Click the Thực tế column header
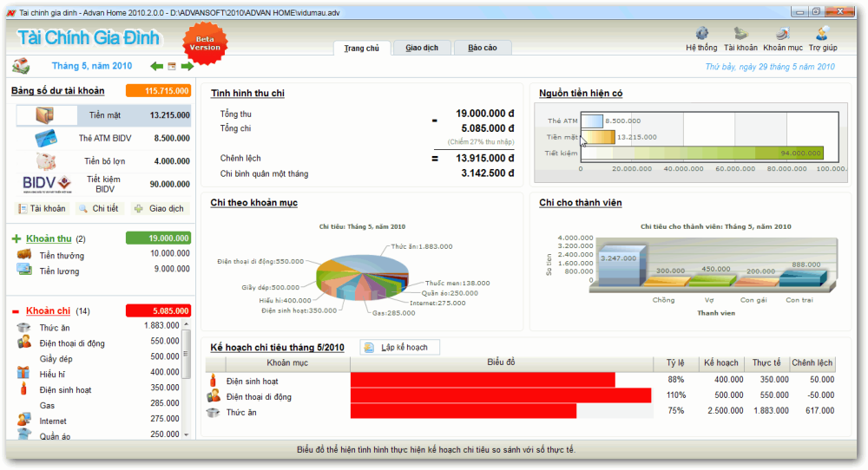868x470 pixels. coord(766,362)
